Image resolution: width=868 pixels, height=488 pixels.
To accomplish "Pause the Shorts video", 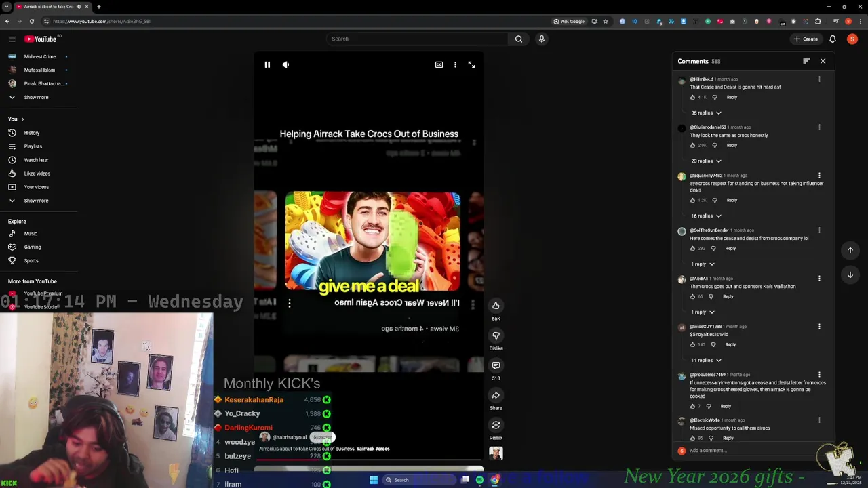I will 267,64.
